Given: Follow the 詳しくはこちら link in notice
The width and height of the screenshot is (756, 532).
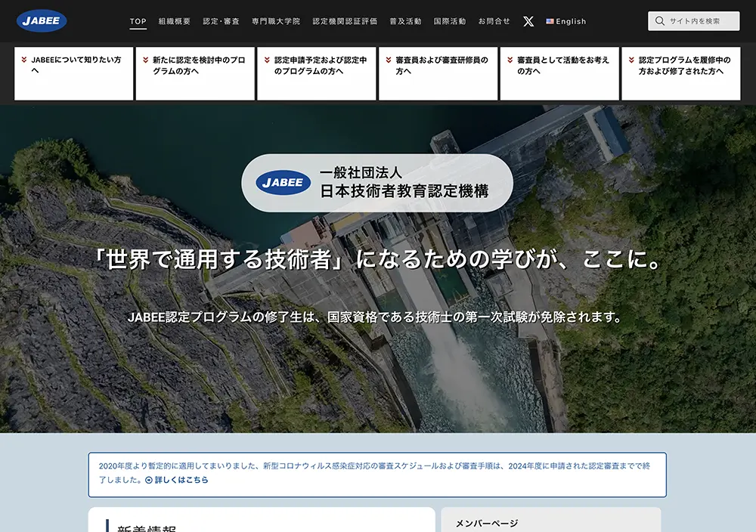Looking at the screenshot, I should [x=181, y=480].
